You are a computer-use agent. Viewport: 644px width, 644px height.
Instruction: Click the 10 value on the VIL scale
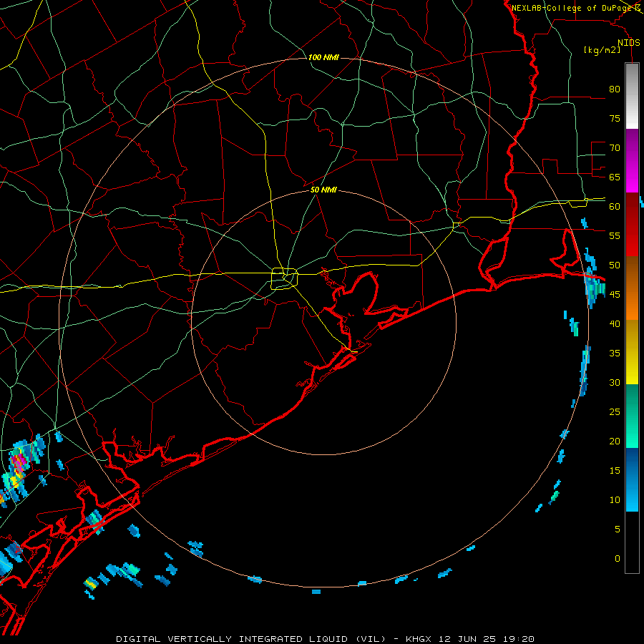[x=615, y=500]
